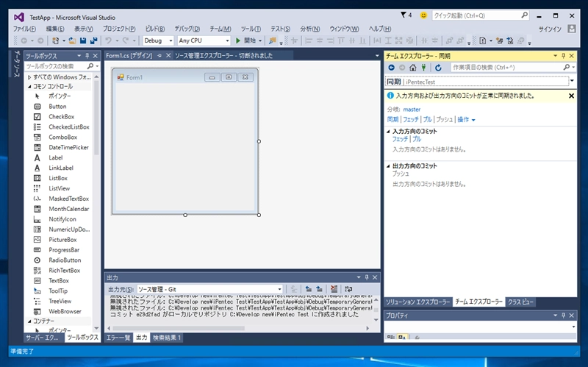588x367 pixels.
Task: Select the PictureBox toolbox control
Action: pos(62,240)
